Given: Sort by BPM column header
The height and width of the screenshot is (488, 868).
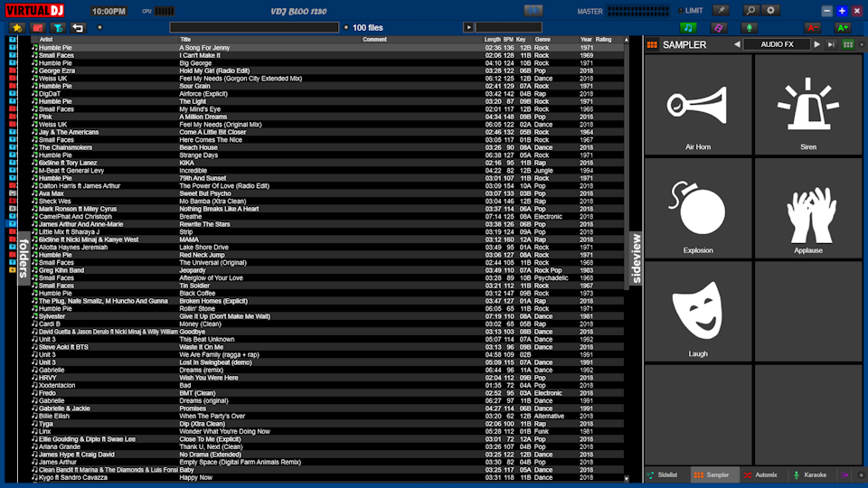Looking at the screenshot, I should (x=508, y=40).
